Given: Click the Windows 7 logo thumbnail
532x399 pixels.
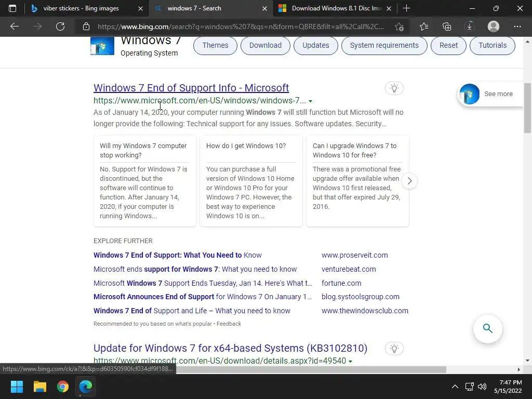Looking at the screenshot, I should 102,46.
